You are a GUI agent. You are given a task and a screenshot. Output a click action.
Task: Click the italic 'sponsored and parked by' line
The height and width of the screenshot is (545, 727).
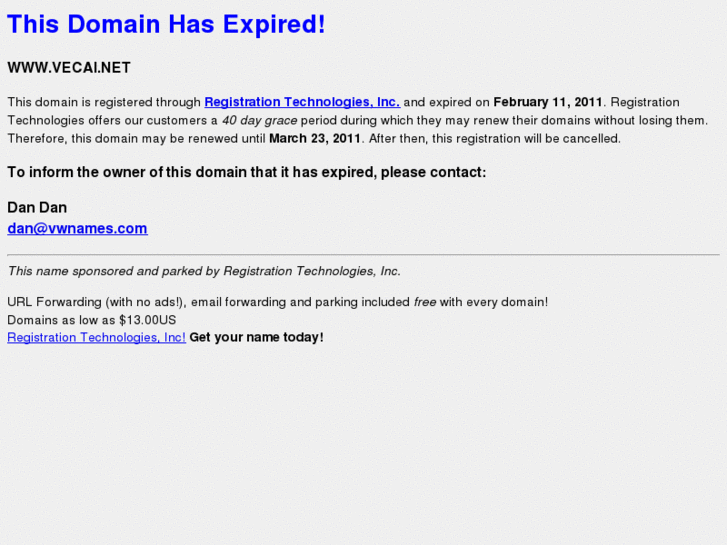pos(204,271)
